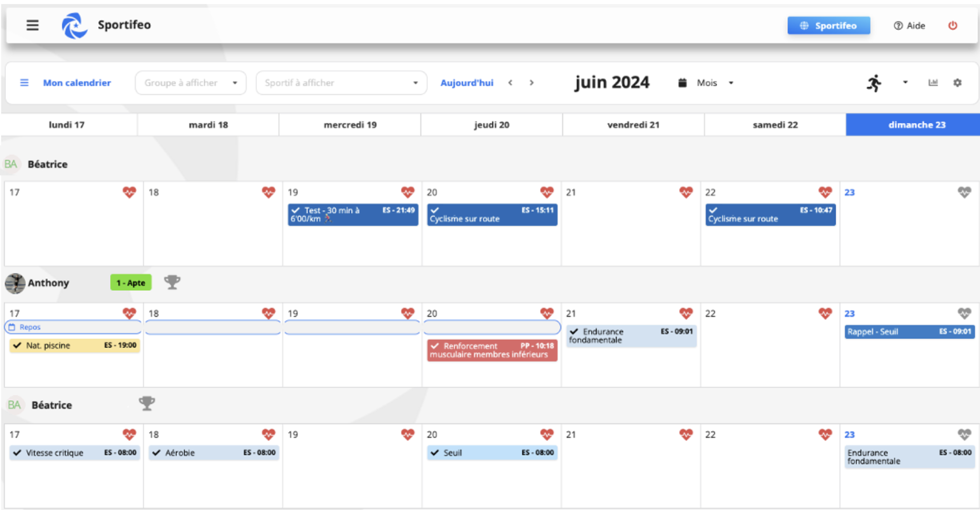This screenshot has width=980, height=510.
Task: Open the Groupe à afficher dropdown
Action: coord(190,83)
